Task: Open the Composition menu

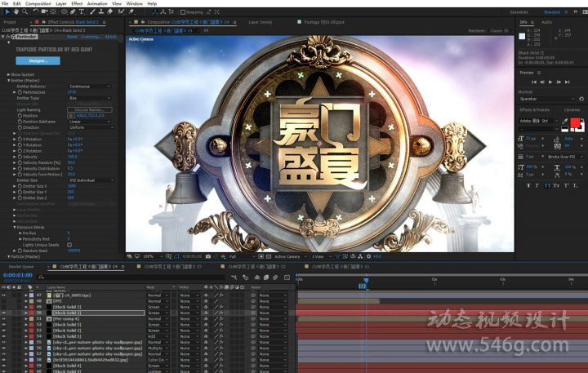Action: point(38,3)
